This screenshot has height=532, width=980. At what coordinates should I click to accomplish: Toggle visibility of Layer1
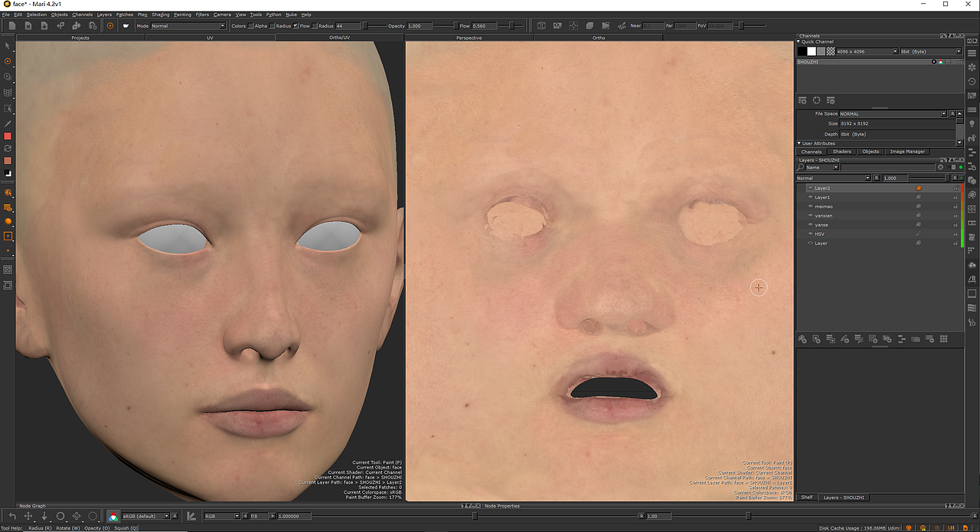pos(811,197)
